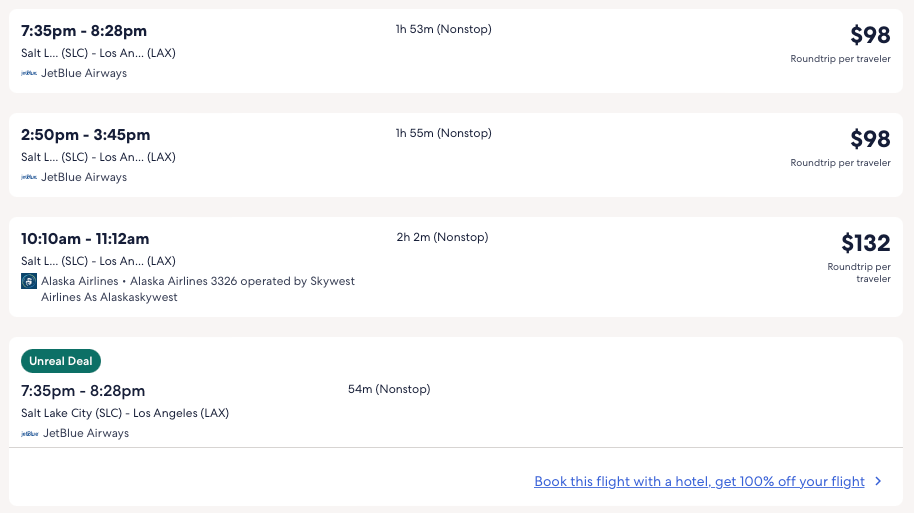This screenshot has width=914, height=513.
Task: Click the Unreal Deal badge
Action: click(61, 361)
